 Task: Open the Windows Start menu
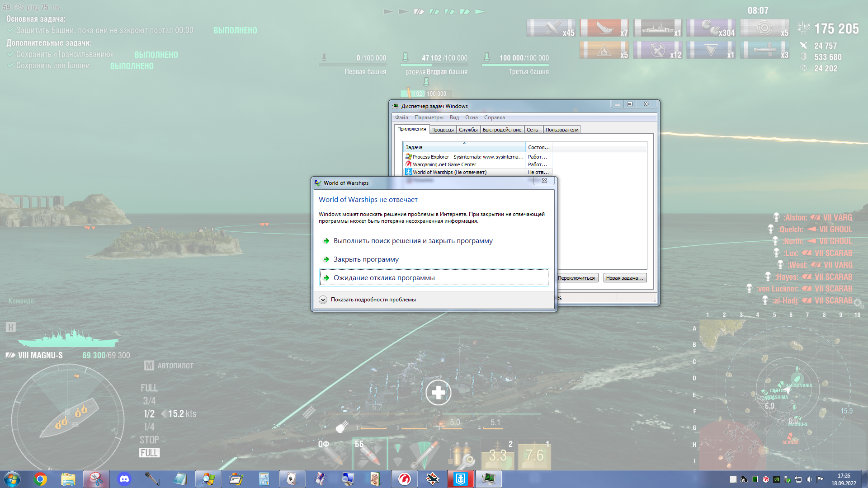click(x=12, y=479)
